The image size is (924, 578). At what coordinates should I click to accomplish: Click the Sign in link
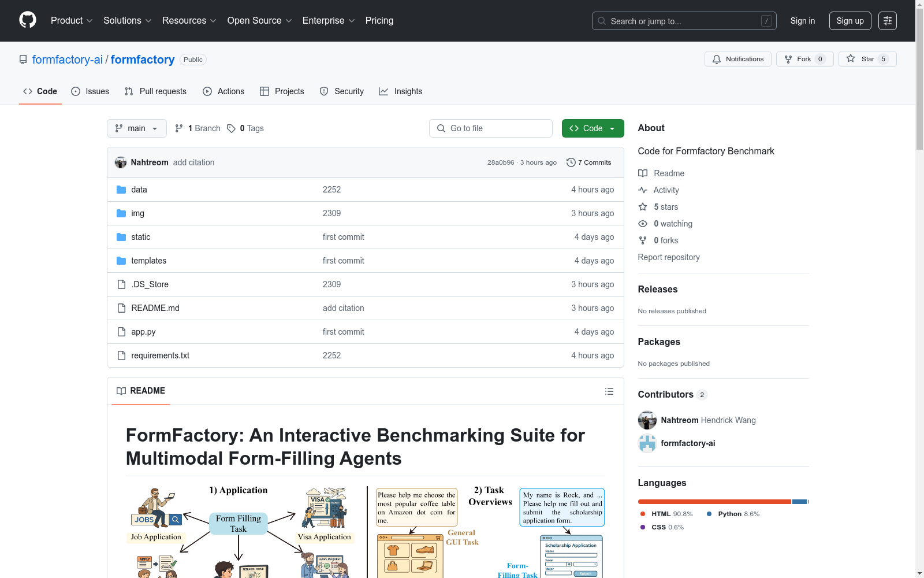(803, 21)
